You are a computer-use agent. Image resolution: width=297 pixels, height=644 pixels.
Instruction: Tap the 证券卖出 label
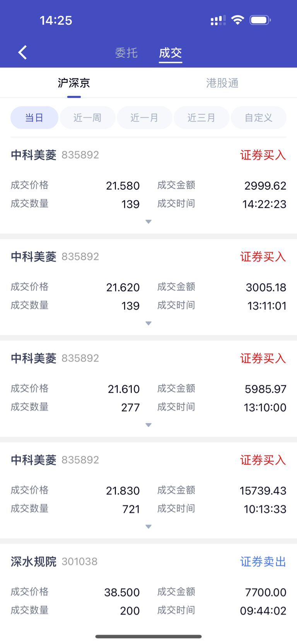pyautogui.click(x=263, y=562)
